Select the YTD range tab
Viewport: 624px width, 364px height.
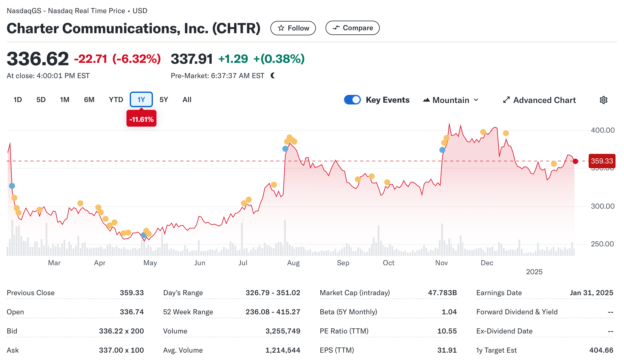pyautogui.click(x=116, y=100)
